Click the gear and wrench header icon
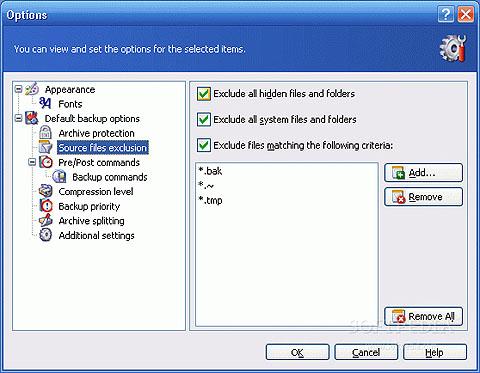The width and height of the screenshot is (480, 373). pos(453,49)
